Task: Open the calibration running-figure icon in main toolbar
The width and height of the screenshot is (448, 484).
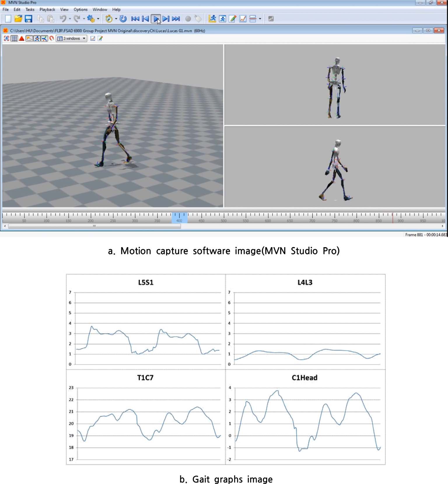Action: pos(212,19)
